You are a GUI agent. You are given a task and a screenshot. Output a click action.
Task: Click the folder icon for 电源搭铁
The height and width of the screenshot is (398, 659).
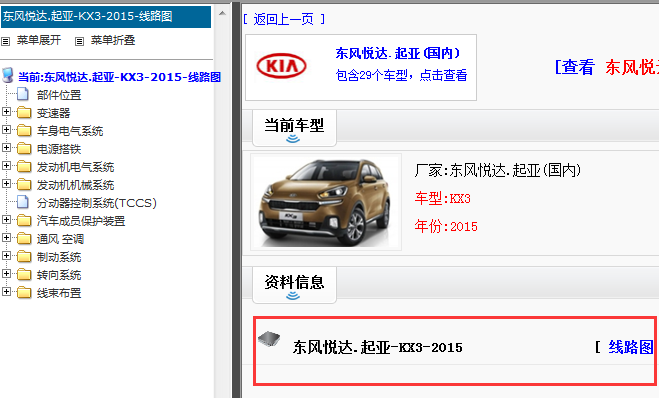(24, 149)
